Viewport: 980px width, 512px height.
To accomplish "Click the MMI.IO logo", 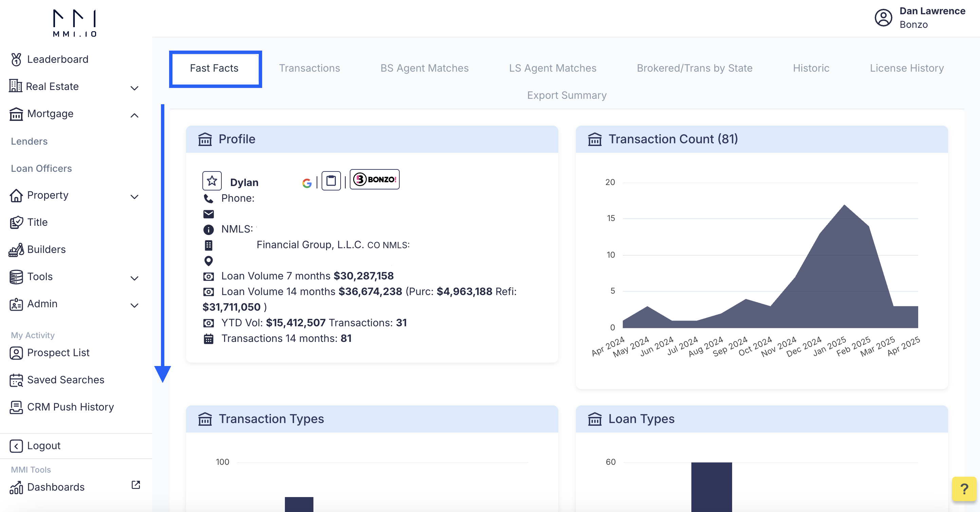I will [75, 23].
